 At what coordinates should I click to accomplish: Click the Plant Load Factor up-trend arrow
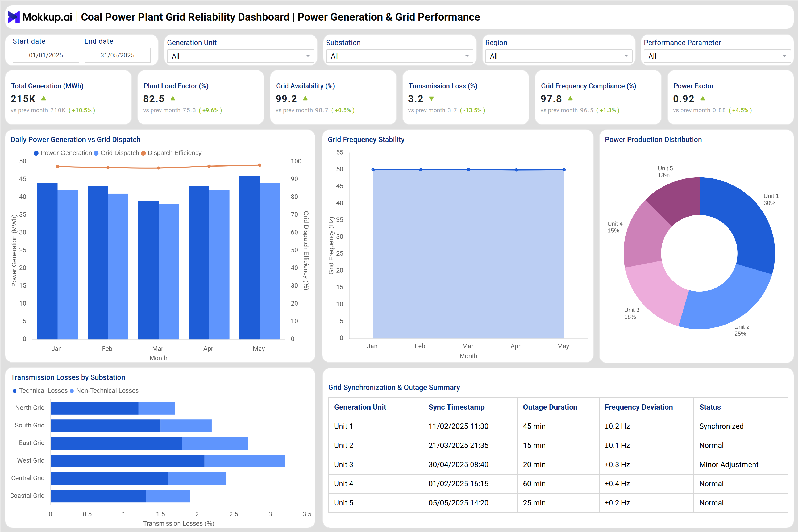click(x=173, y=98)
